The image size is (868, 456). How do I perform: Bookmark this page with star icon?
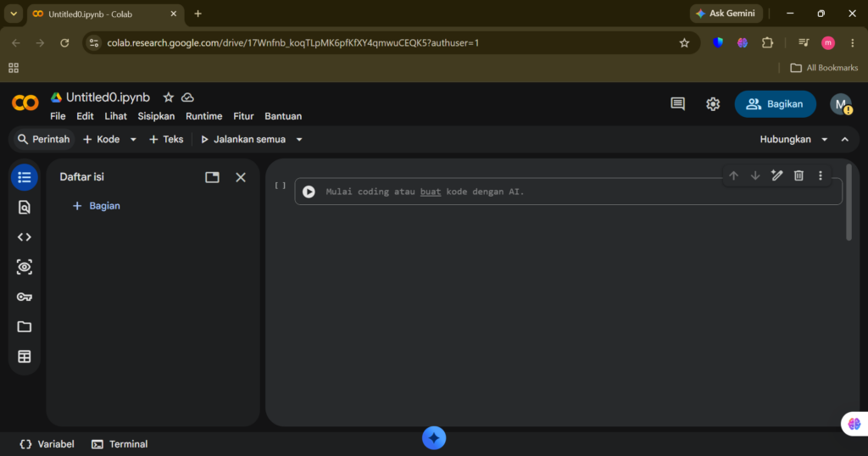point(684,42)
